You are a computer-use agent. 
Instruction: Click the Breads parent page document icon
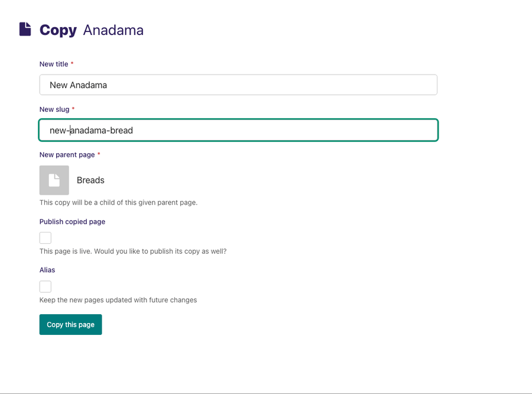point(54,180)
